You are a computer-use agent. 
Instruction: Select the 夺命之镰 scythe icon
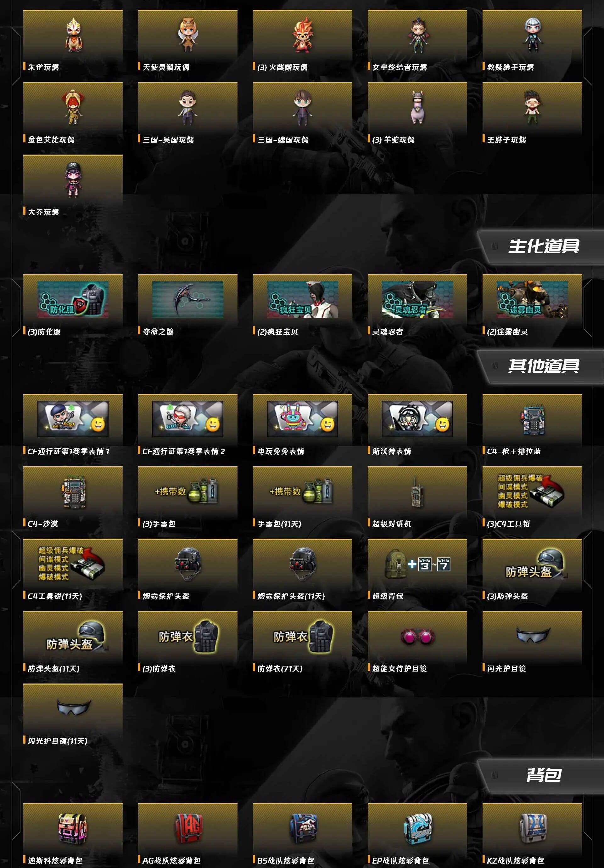[x=188, y=299]
